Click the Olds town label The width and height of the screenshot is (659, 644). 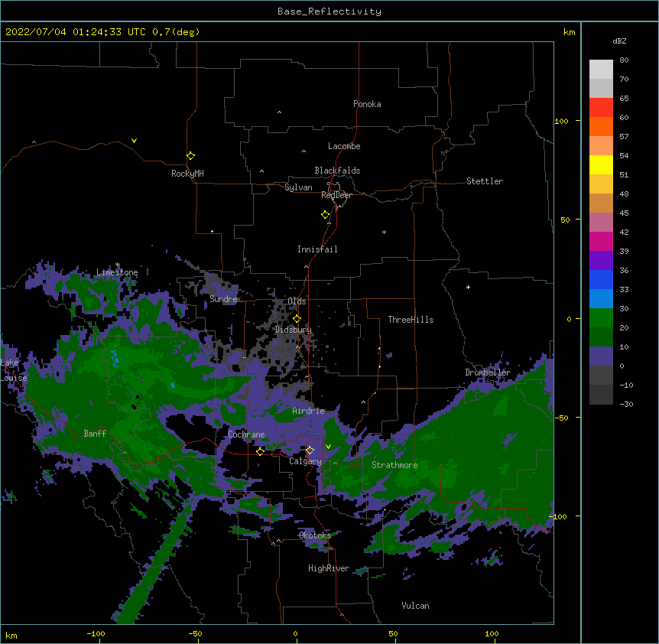coord(297,301)
